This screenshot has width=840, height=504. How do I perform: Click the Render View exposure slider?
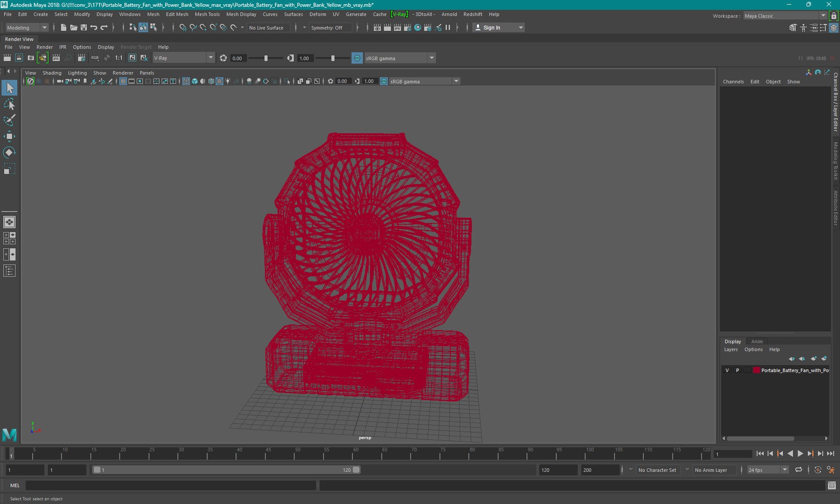tap(266, 58)
